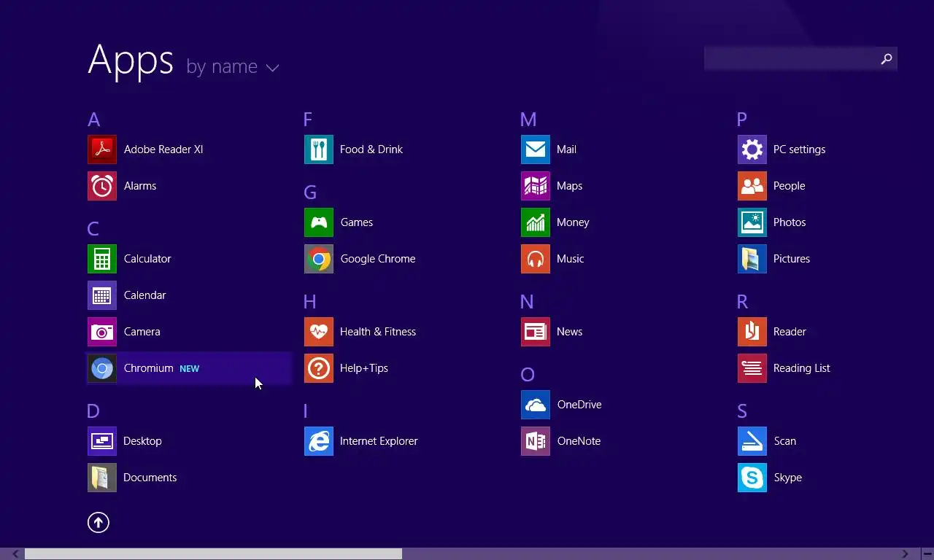Click the 'Reading List' label text
Viewport: 934px width, 560px height.
pos(802,368)
